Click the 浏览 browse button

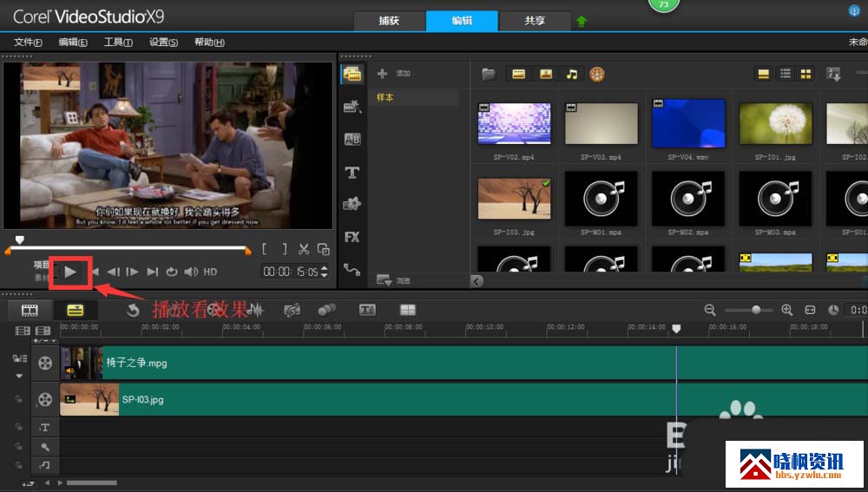coord(393,280)
